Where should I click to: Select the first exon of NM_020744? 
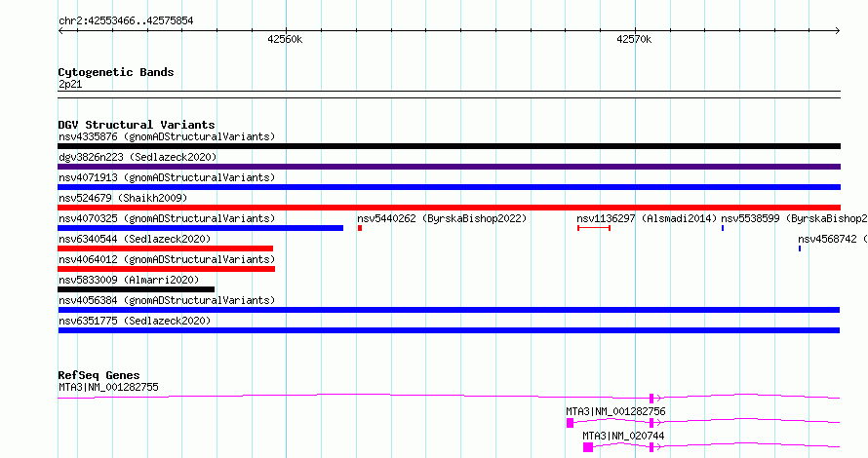(588, 447)
